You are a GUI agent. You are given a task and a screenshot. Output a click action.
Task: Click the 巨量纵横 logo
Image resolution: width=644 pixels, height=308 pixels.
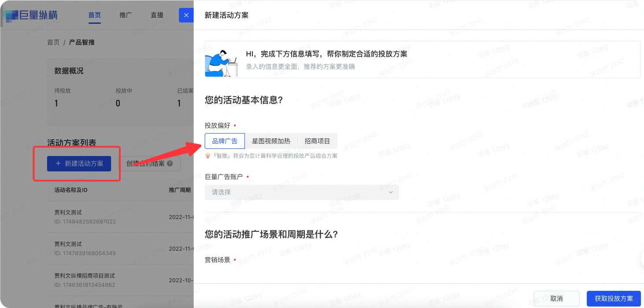point(30,15)
